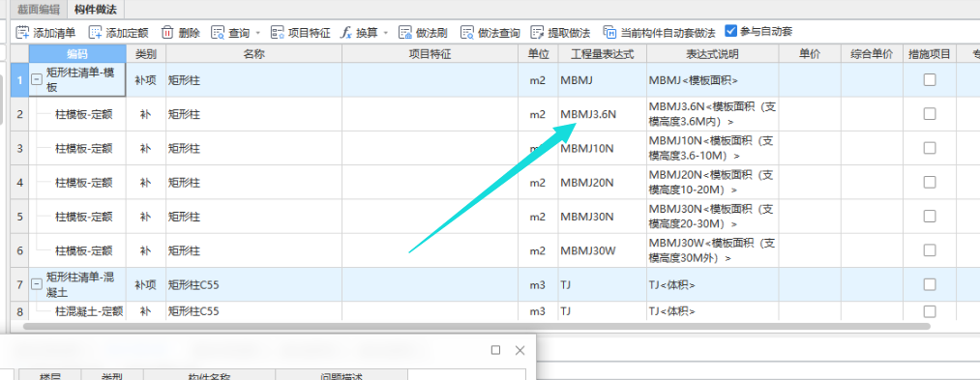Maximize the lower dialog window

495,350
